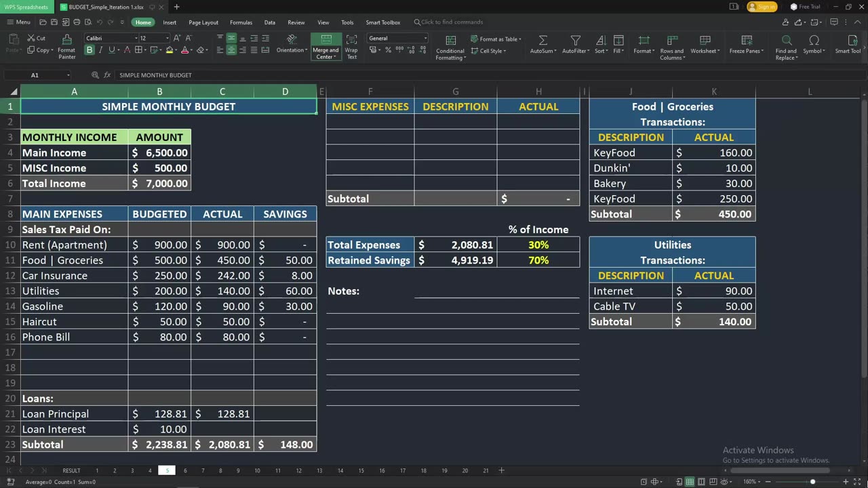Open the Review ribbon tab

click(296, 22)
